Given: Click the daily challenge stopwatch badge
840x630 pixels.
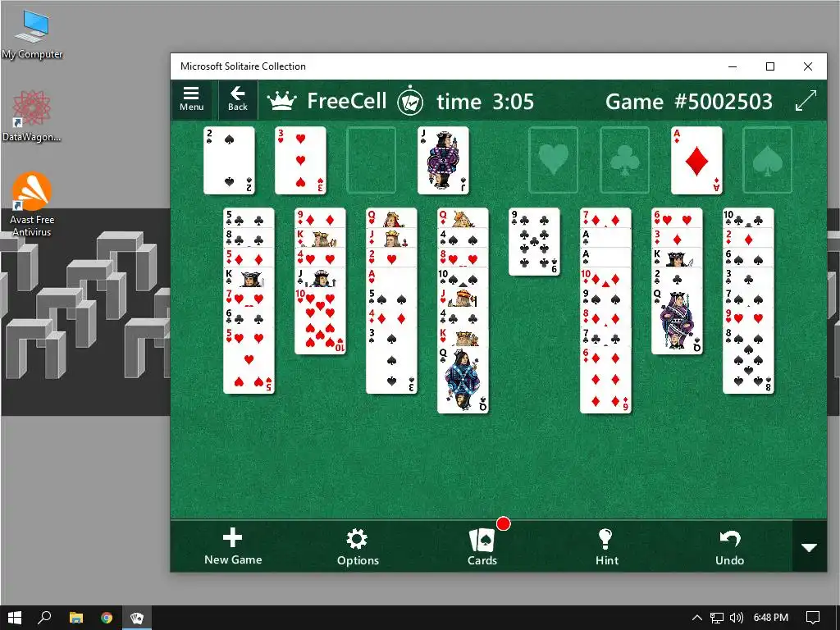Looking at the screenshot, I should (410, 101).
